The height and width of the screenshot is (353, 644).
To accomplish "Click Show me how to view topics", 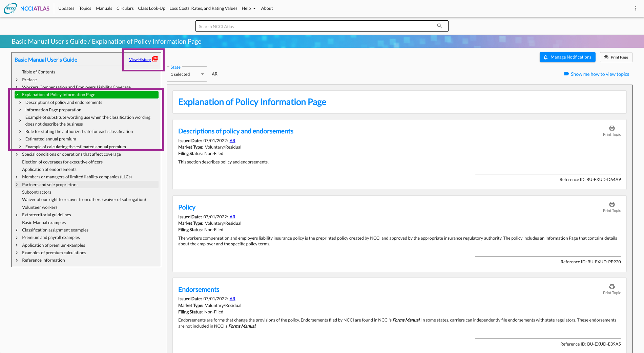I will pos(600,74).
